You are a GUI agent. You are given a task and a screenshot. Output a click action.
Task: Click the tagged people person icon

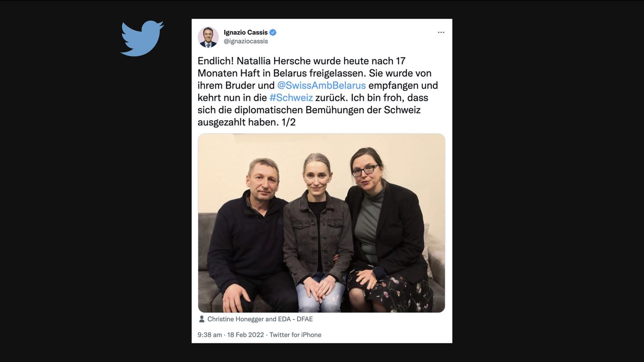coord(202,319)
